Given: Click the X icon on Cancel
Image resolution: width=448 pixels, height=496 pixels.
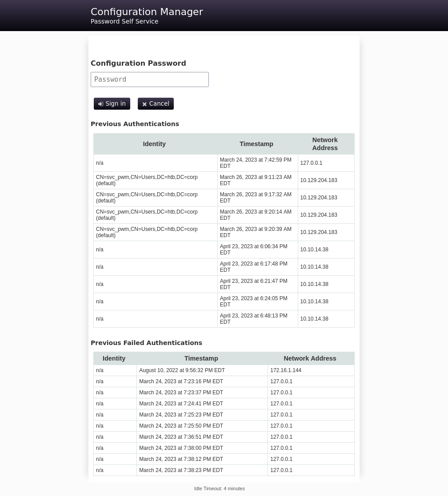Looking at the screenshot, I should [144, 104].
